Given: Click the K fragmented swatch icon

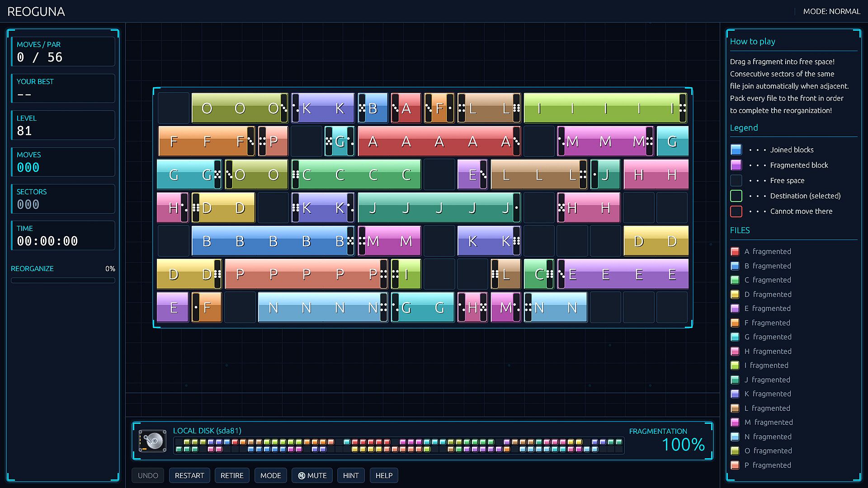Looking at the screenshot, I should pos(735,394).
